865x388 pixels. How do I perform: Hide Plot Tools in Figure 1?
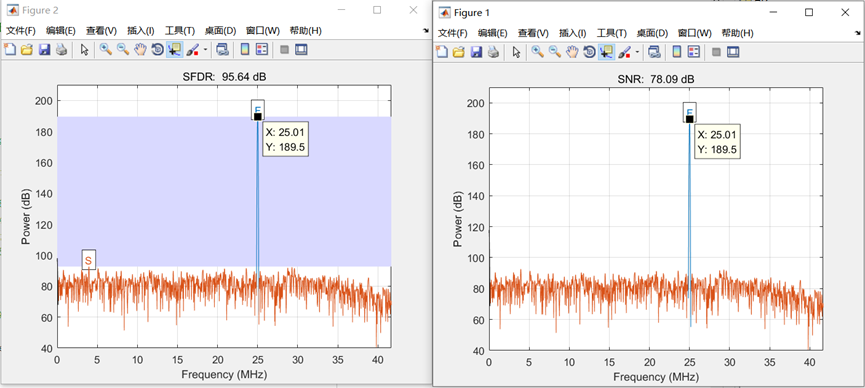(x=716, y=52)
